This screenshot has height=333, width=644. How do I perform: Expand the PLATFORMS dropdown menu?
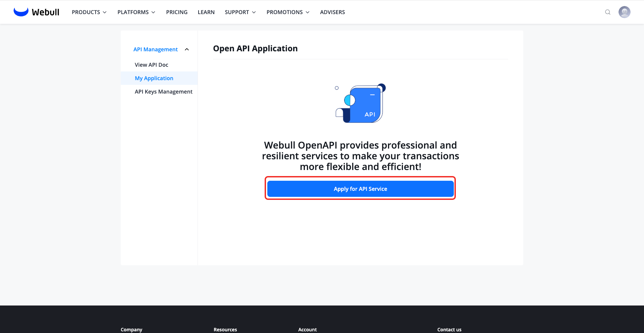tap(136, 12)
